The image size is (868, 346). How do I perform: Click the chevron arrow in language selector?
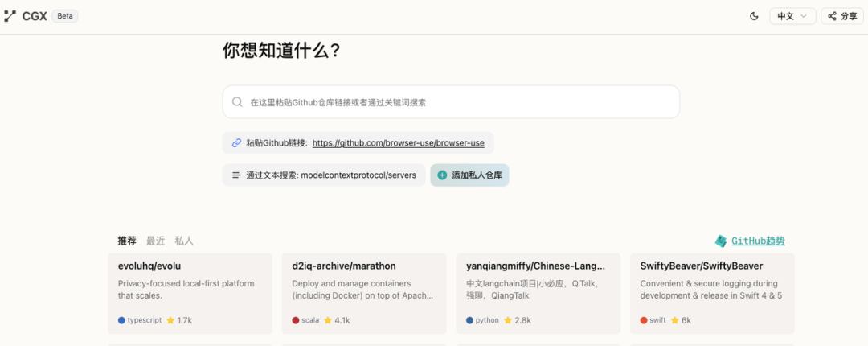coord(804,16)
